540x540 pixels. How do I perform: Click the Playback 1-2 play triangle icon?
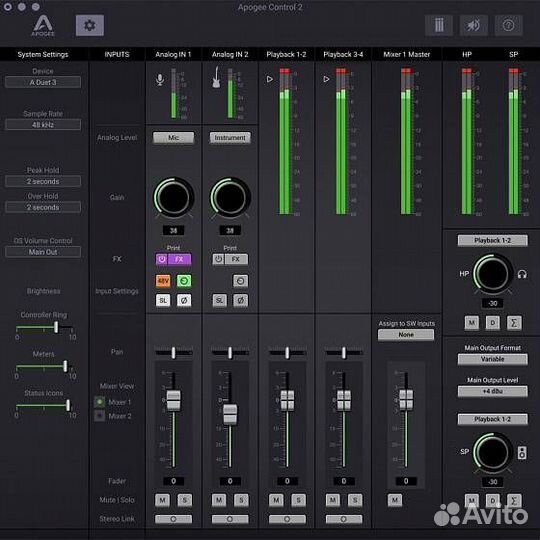tap(270, 79)
